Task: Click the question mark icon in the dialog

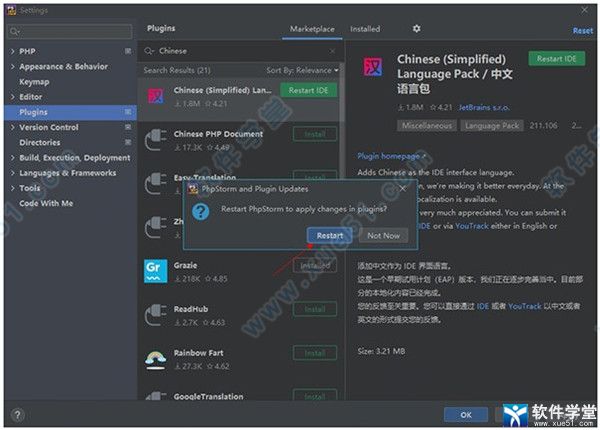Action: click(x=201, y=212)
